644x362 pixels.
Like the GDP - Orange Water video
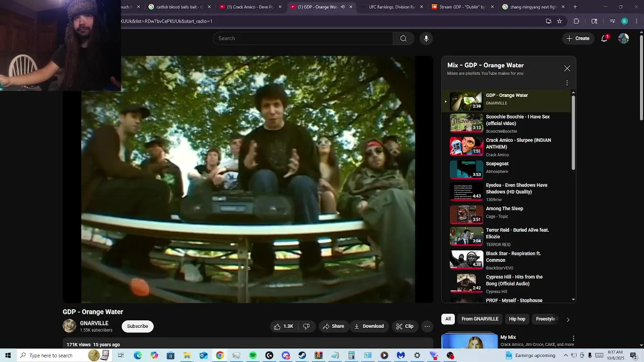coord(283,326)
